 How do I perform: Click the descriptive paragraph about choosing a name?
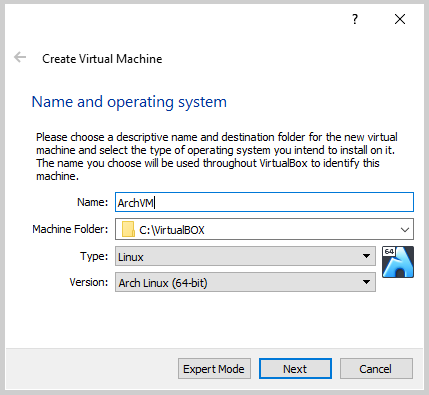(x=217, y=156)
